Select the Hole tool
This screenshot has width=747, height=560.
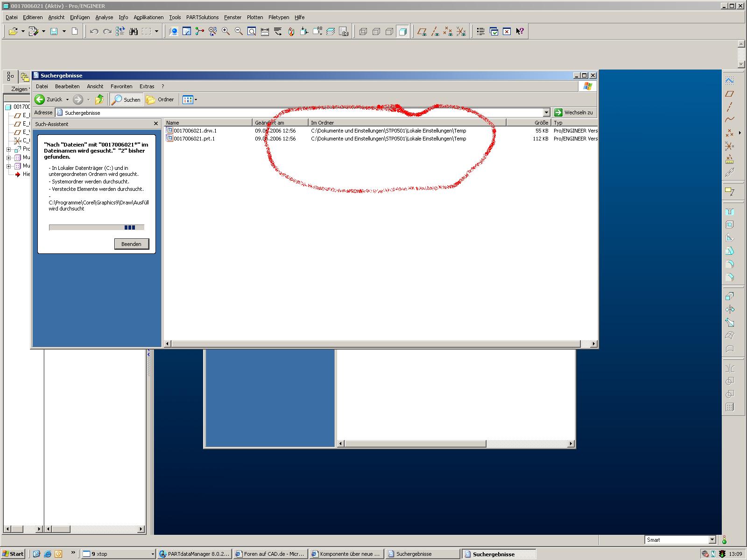[x=730, y=211]
